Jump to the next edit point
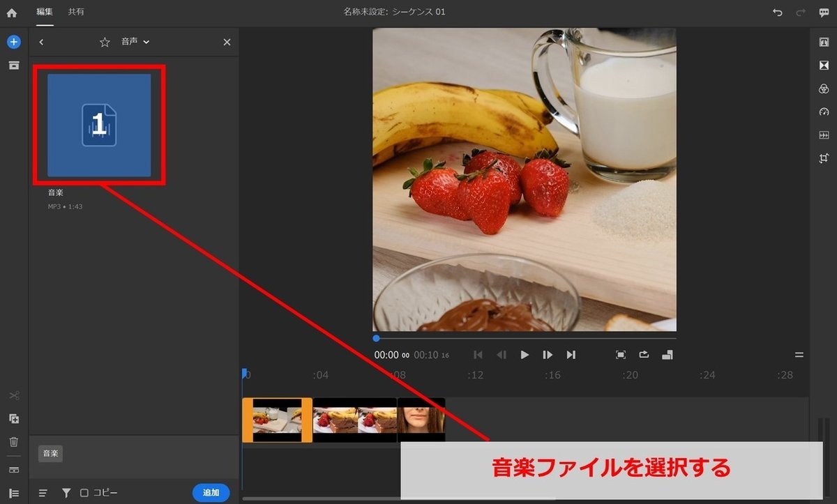The image size is (837, 504). coord(571,355)
